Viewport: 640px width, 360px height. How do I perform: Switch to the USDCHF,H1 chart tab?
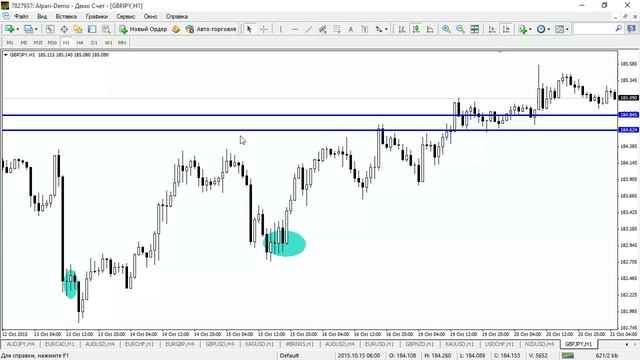499,344
